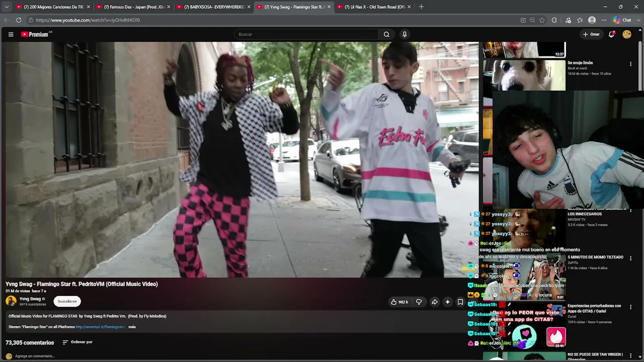Open options for 'Experiencias perturbadoras' video
This screenshot has width=644, height=362.
(630, 307)
